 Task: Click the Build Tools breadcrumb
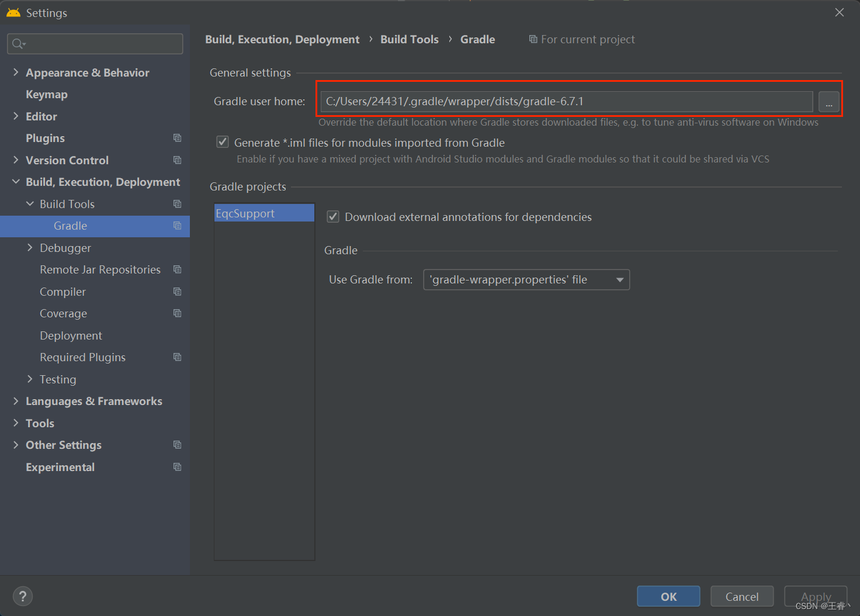click(410, 39)
